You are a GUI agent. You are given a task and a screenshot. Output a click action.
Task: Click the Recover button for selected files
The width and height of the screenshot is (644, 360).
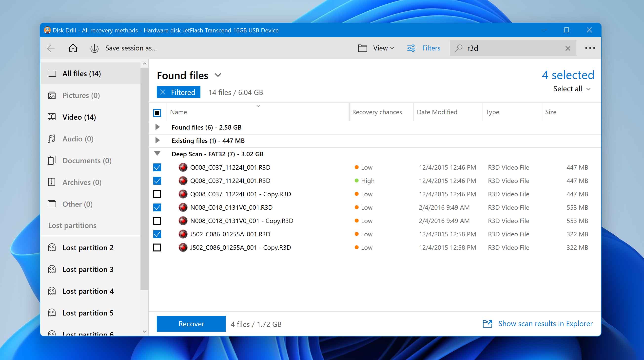pos(191,324)
